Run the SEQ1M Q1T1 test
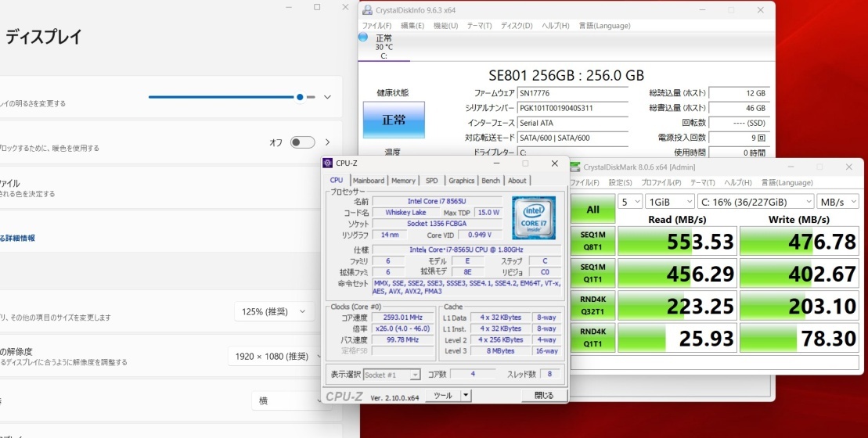868x438 pixels. (x=592, y=275)
